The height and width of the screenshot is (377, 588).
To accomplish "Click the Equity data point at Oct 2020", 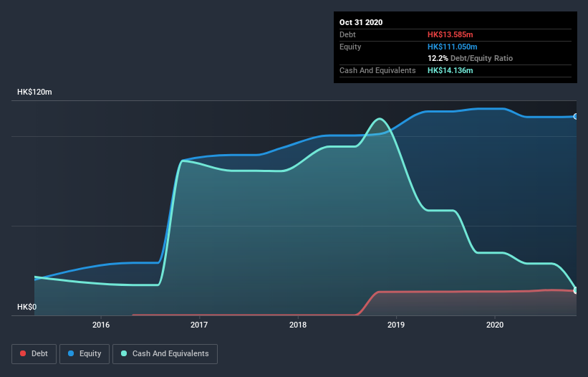I will pyautogui.click(x=576, y=117).
